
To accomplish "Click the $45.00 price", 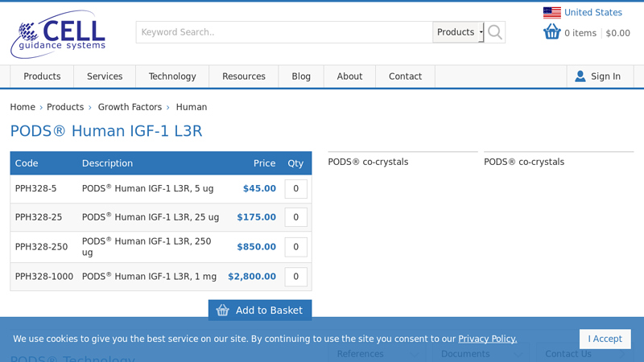I will [259, 189].
